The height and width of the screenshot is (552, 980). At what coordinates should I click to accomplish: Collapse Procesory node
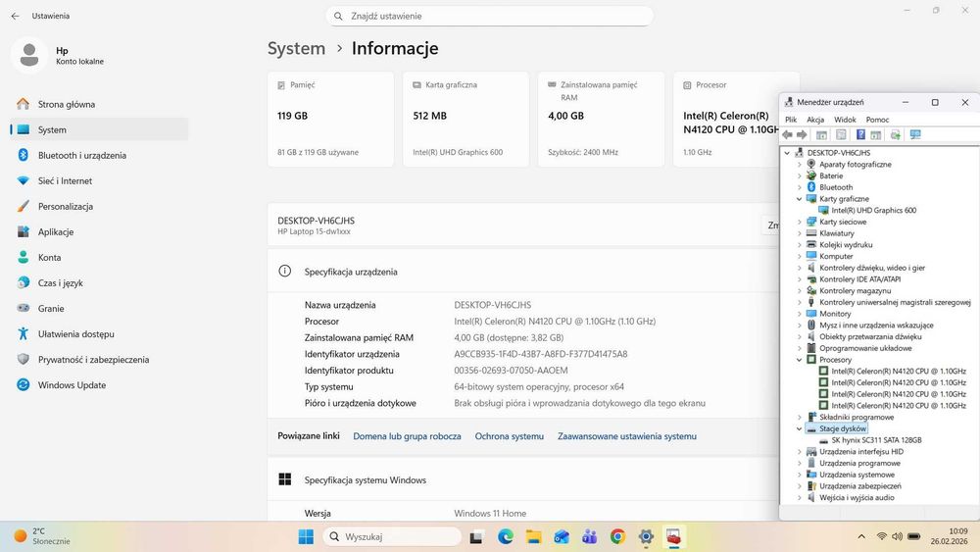pos(799,360)
